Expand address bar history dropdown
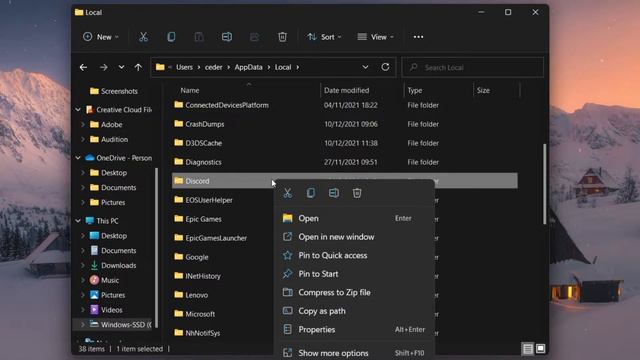 365,67
